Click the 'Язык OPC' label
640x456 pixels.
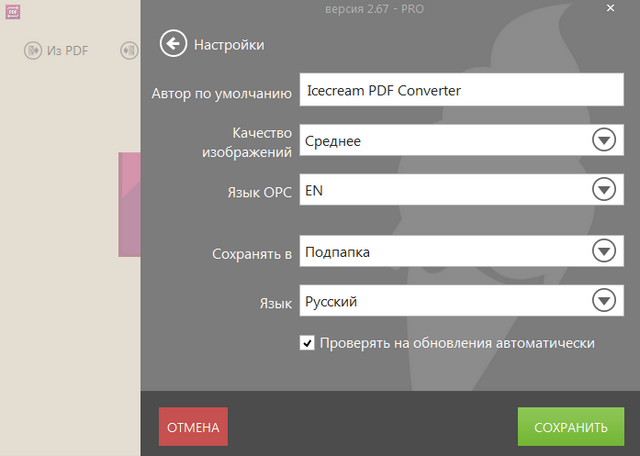(260, 192)
